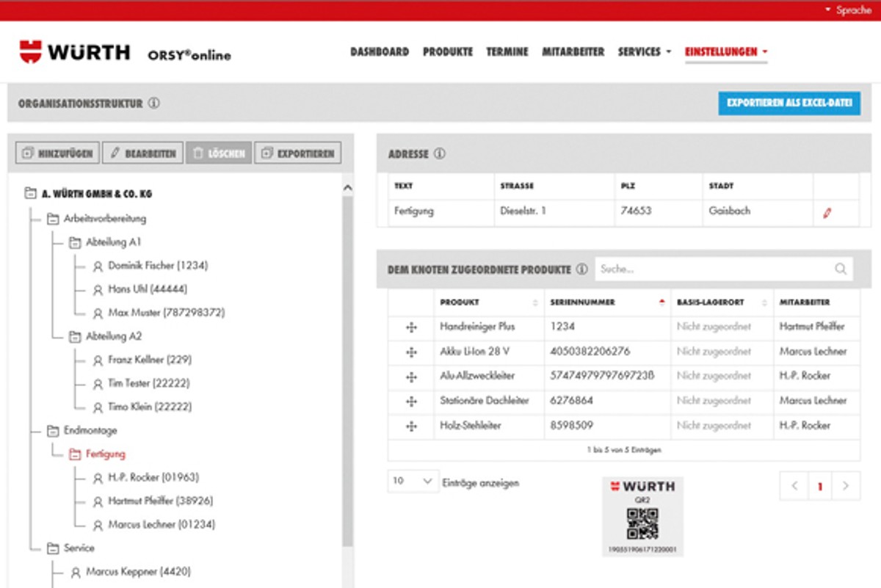Open the Termine section
The width and height of the screenshot is (881, 588).
click(507, 52)
